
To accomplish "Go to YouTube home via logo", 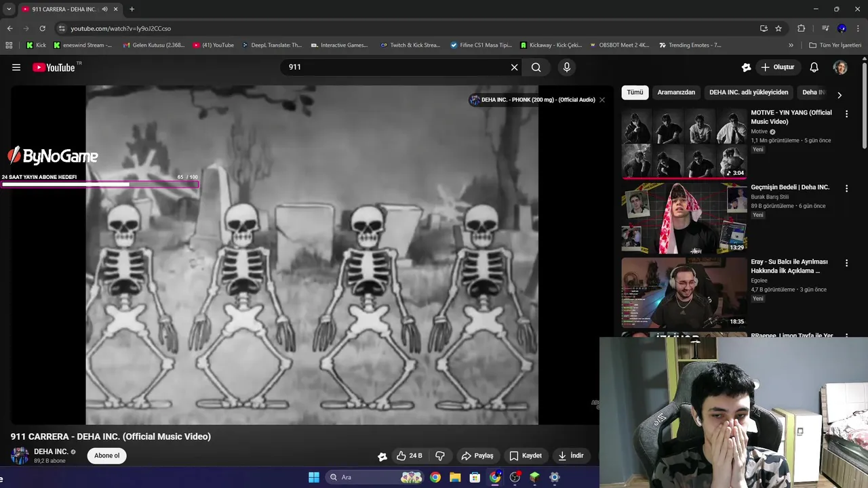I will [x=54, y=67].
